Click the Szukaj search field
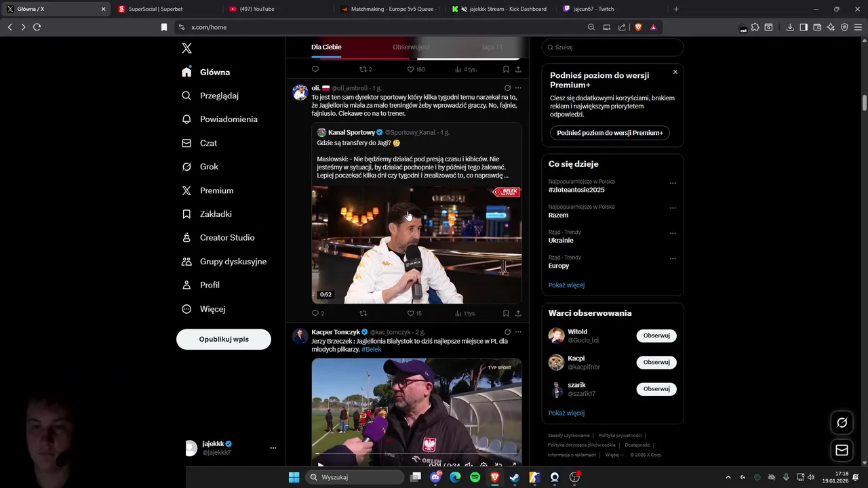 coord(612,47)
